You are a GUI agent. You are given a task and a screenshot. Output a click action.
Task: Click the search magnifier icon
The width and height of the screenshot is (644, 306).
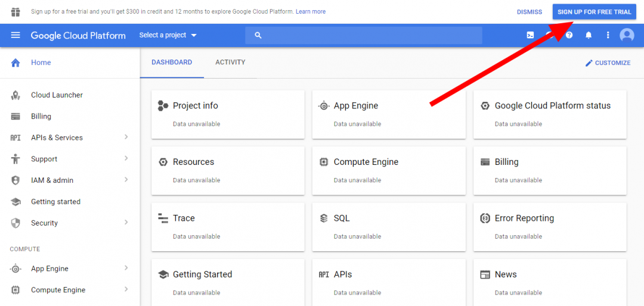point(258,35)
